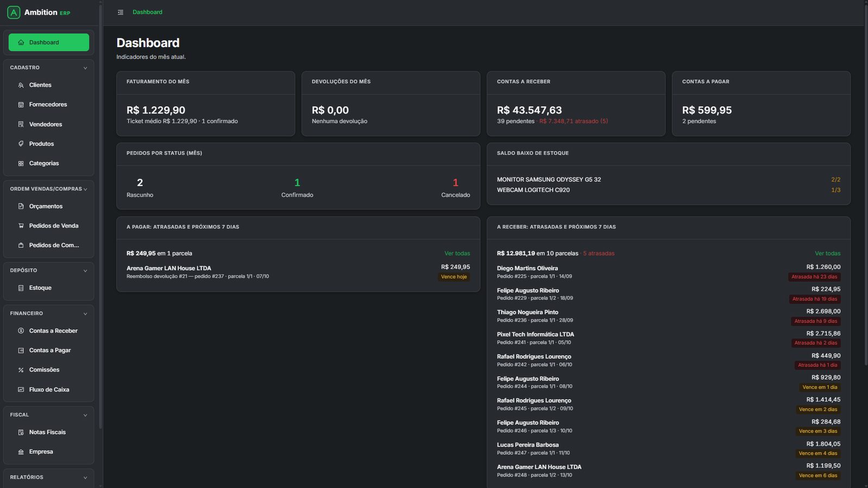Collapse the FISCAL section chevron
Screen dimensions: 868x488
85,415
